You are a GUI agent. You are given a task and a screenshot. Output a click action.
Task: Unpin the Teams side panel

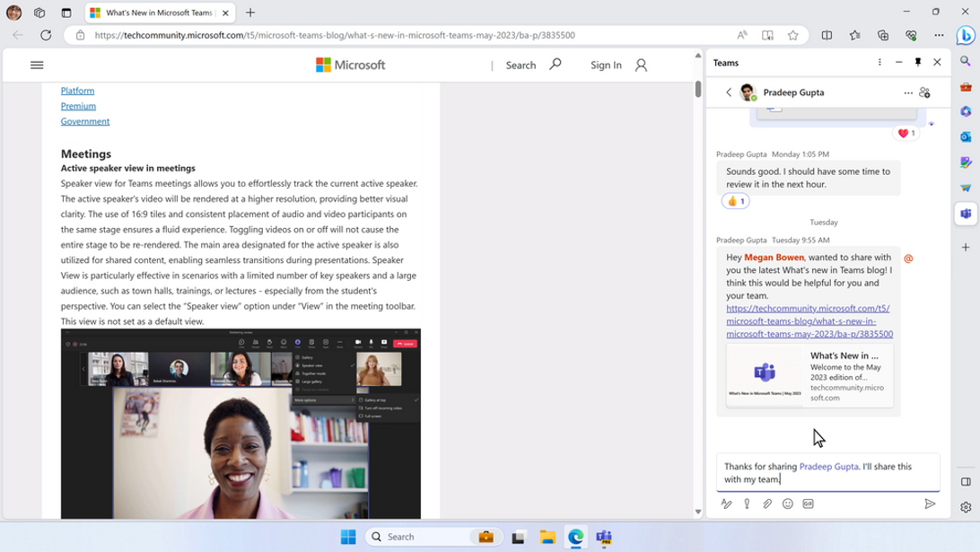tap(915, 62)
